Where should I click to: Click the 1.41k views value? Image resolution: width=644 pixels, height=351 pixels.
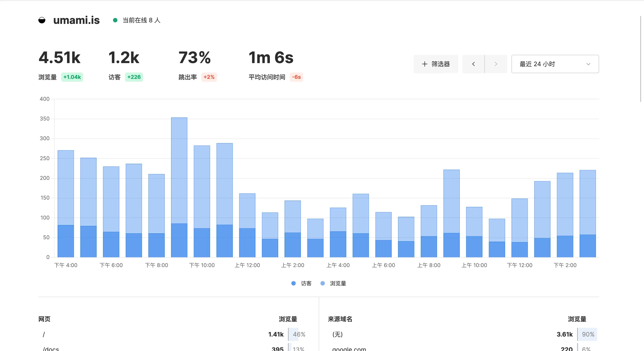(276, 334)
